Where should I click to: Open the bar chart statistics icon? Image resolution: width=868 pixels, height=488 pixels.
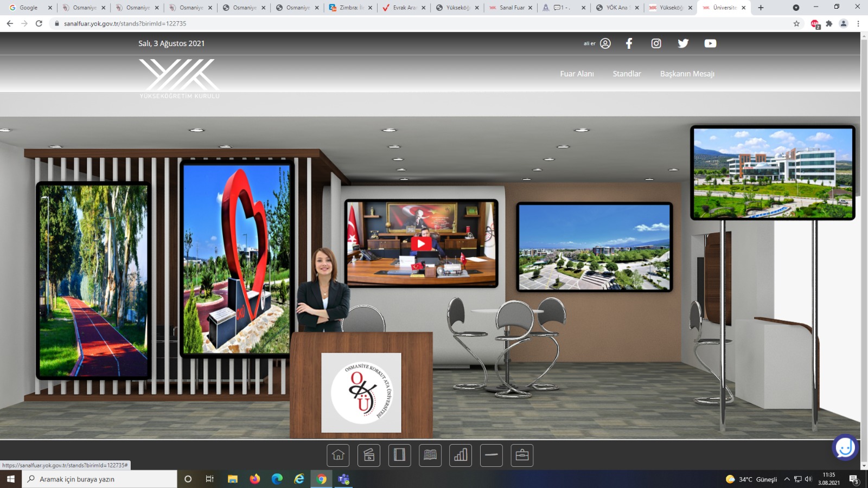461,455
